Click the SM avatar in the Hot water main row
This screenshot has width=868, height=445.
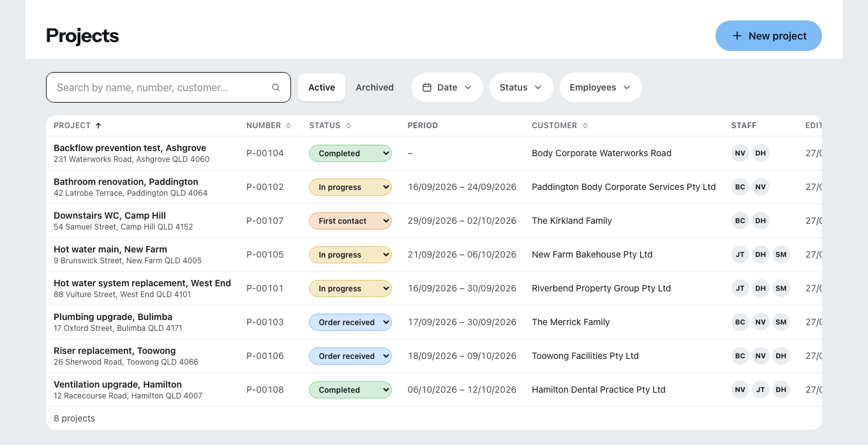tap(781, 254)
